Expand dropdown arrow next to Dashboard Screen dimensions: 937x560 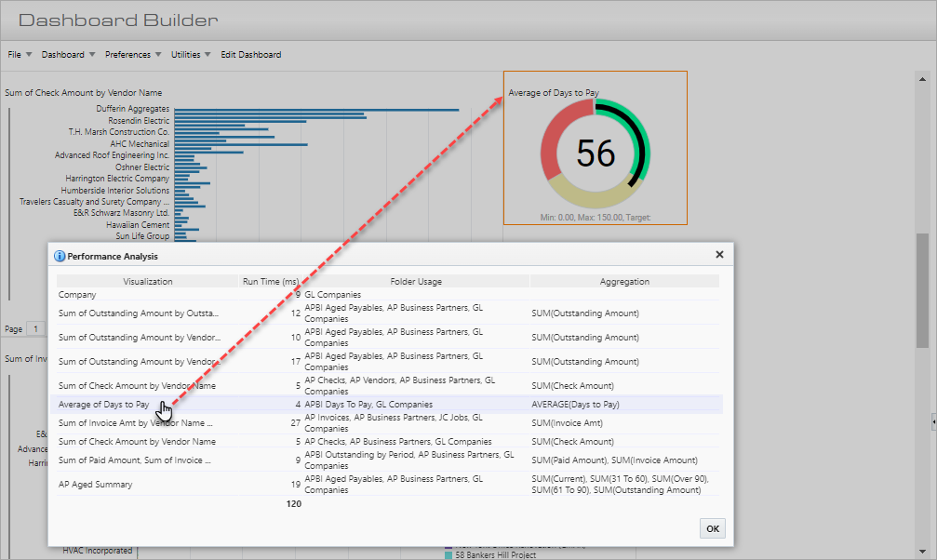click(x=92, y=54)
